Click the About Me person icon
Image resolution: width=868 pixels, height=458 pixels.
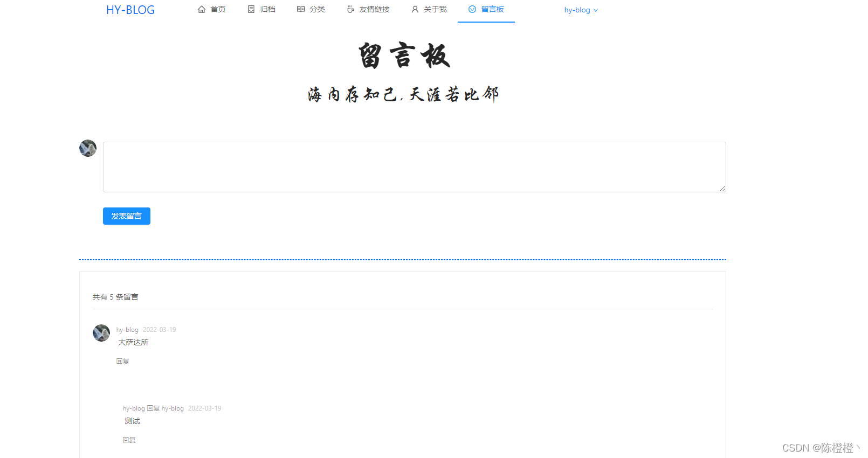click(415, 9)
